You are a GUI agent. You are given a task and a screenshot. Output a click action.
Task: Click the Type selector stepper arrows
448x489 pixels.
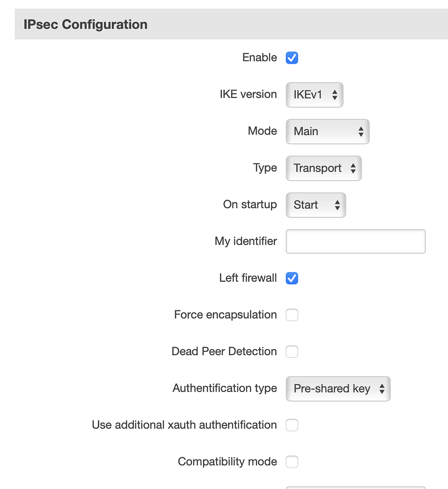354,168
